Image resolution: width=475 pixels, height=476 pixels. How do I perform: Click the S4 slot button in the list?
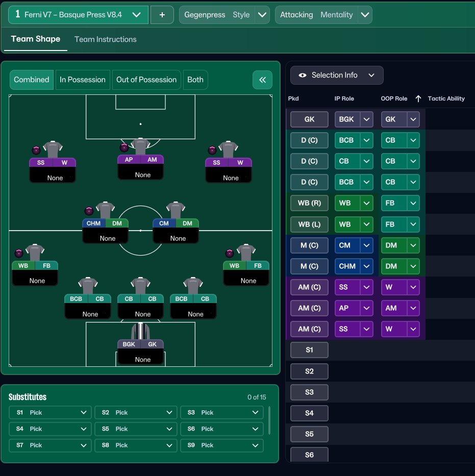coord(309,413)
